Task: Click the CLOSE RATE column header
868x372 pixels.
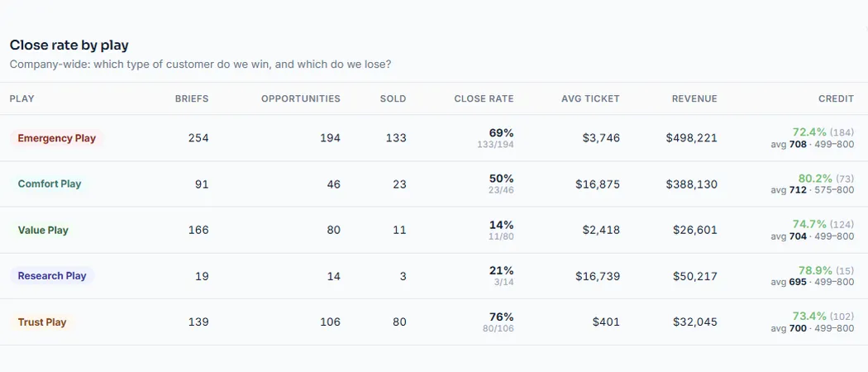Action: (484, 98)
